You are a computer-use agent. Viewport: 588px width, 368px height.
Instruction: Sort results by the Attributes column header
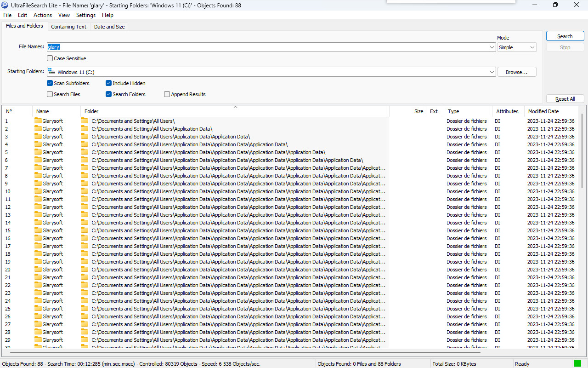coord(508,111)
